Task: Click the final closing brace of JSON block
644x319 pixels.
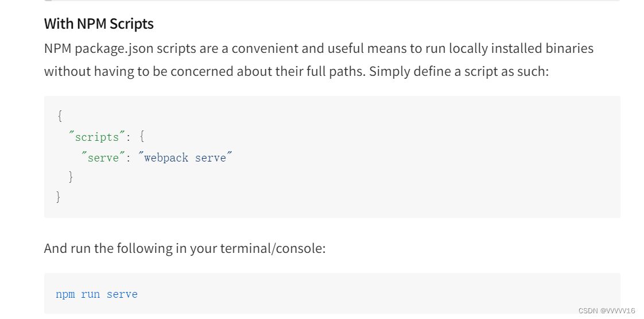Action: [x=59, y=197]
